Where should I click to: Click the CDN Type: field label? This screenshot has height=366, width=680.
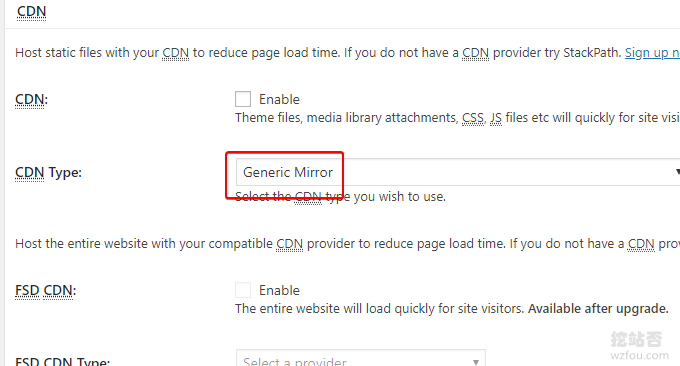click(x=48, y=172)
